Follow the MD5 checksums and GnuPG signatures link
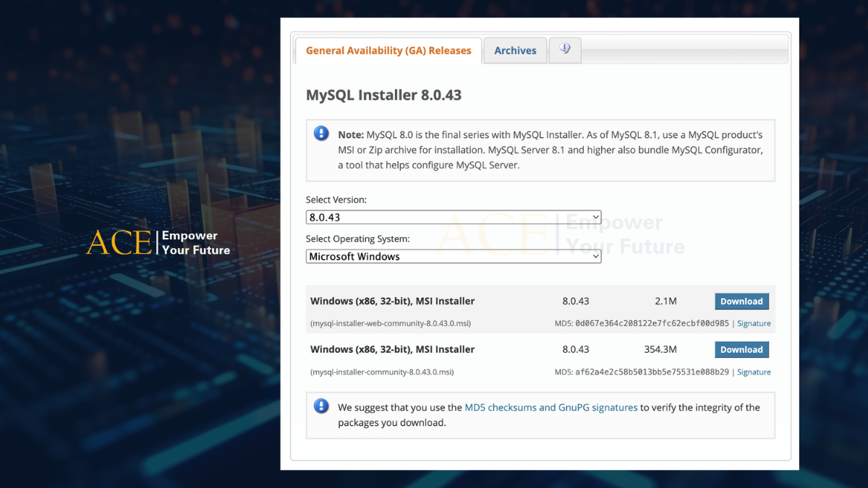 coord(551,408)
